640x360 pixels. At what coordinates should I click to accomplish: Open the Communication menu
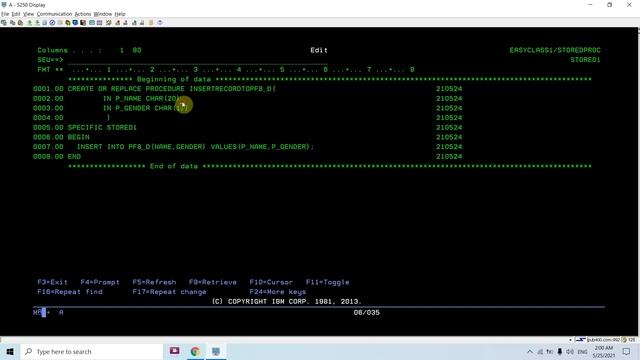(x=54, y=14)
